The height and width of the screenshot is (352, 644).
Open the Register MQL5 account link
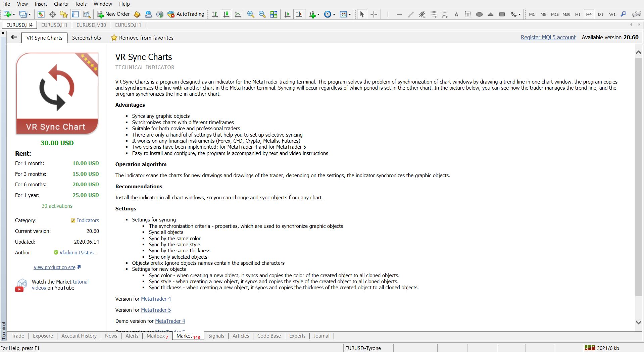pyautogui.click(x=548, y=38)
